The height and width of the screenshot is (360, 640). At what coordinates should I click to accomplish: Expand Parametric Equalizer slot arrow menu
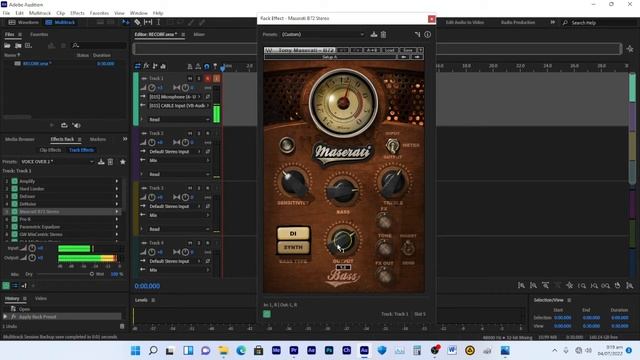pos(117,227)
